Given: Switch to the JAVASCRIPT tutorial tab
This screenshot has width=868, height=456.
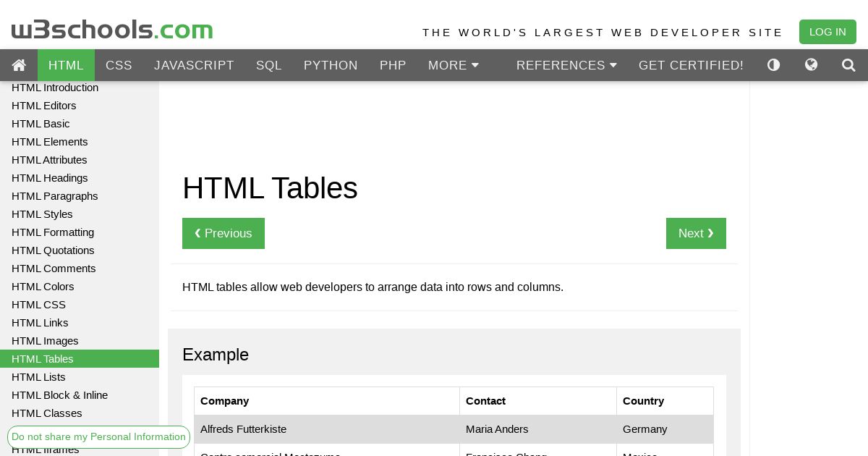Looking at the screenshot, I should point(194,65).
